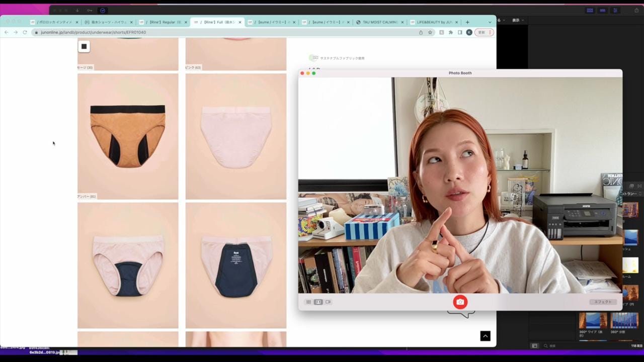Viewport: 644px width, 362px height.
Task: Switch Photo Booth to video recording mode
Action: [328, 302]
